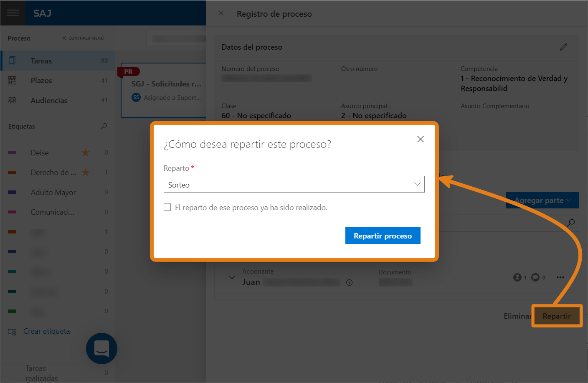This screenshot has width=588, height=383.
Task: Select Plazos in the sidebar
Action: [x=58, y=80]
